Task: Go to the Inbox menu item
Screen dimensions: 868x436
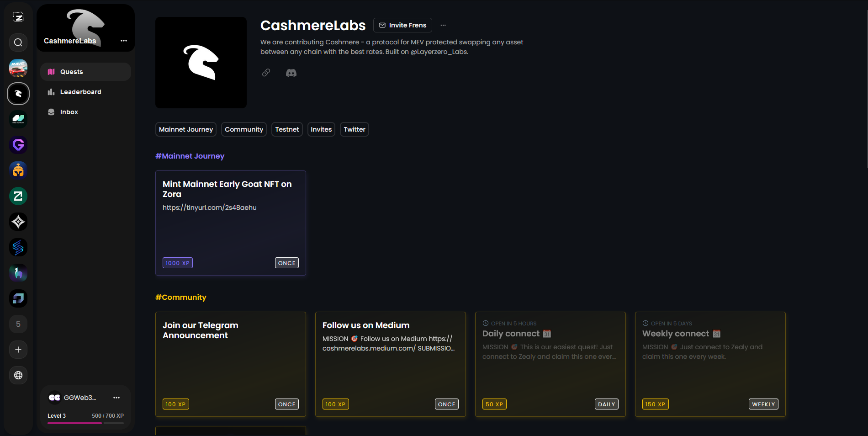Action: click(69, 112)
